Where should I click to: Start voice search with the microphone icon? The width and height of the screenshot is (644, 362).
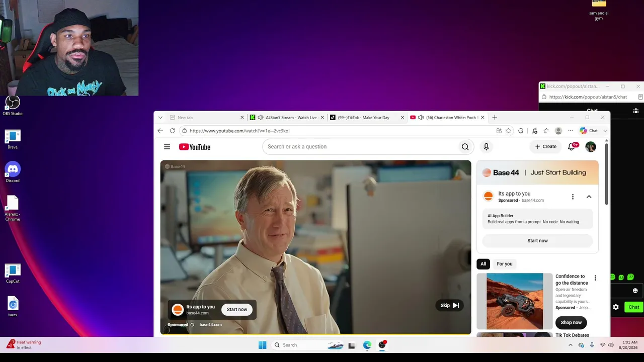click(x=486, y=147)
